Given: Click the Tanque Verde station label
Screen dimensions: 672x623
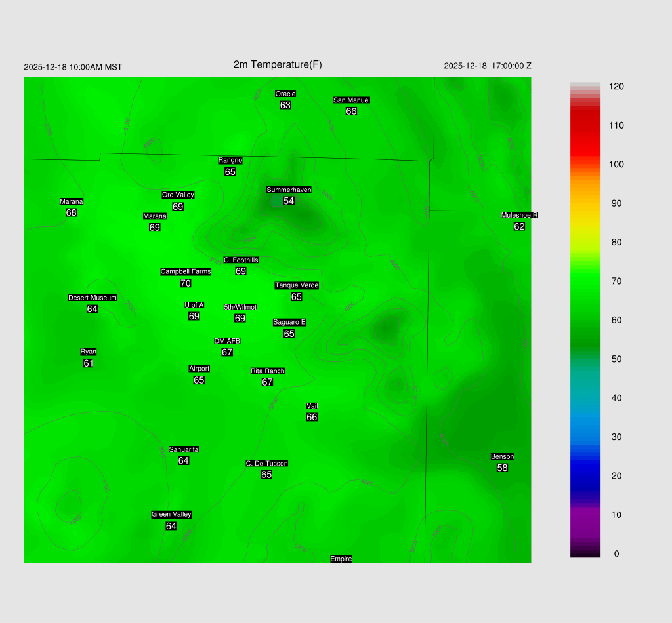Looking at the screenshot, I should click(297, 285).
